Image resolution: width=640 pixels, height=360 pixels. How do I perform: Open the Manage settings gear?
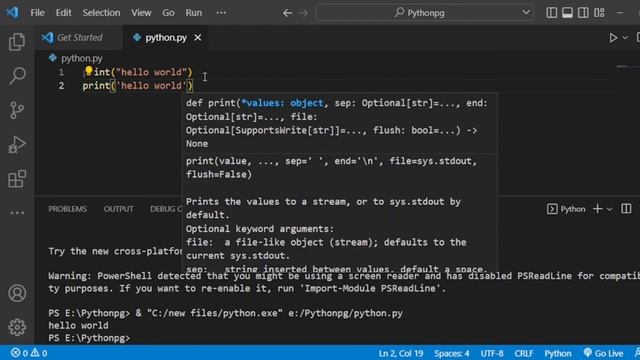(17, 327)
